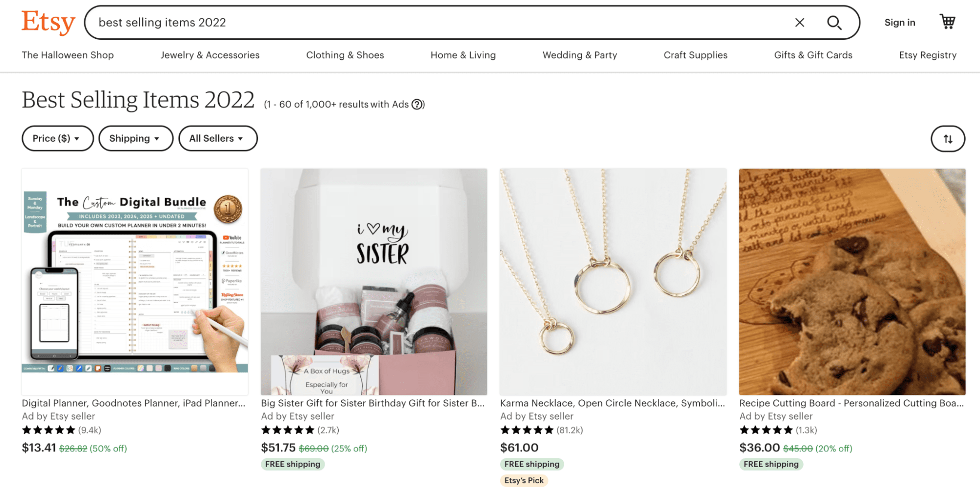
Task: Open the All Sellers dropdown
Action: (218, 138)
